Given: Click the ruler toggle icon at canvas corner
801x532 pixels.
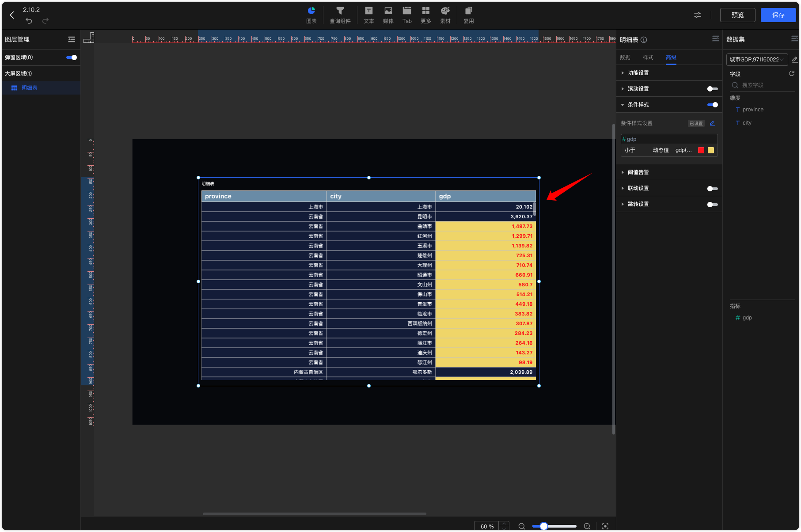Looking at the screenshot, I should click(89, 38).
